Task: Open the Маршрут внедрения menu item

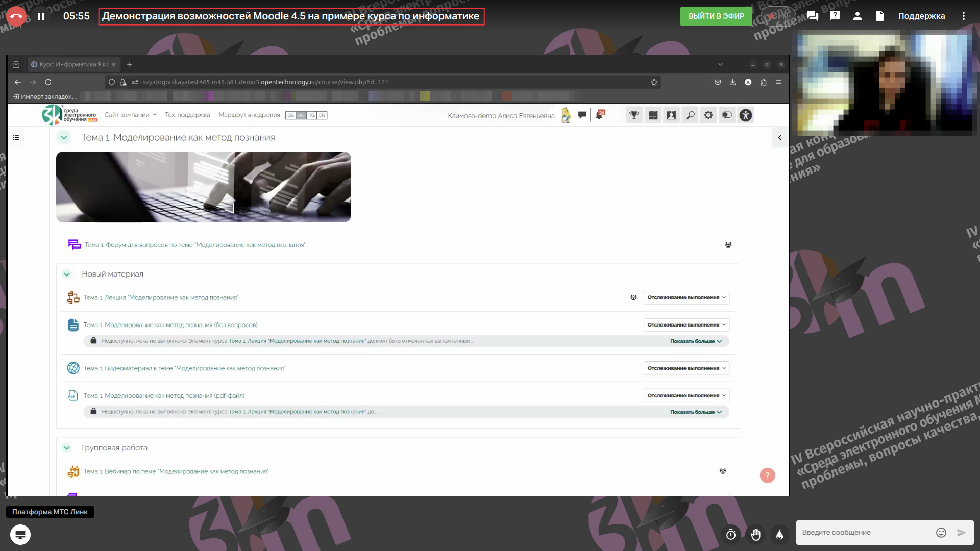Action: coord(249,115)
